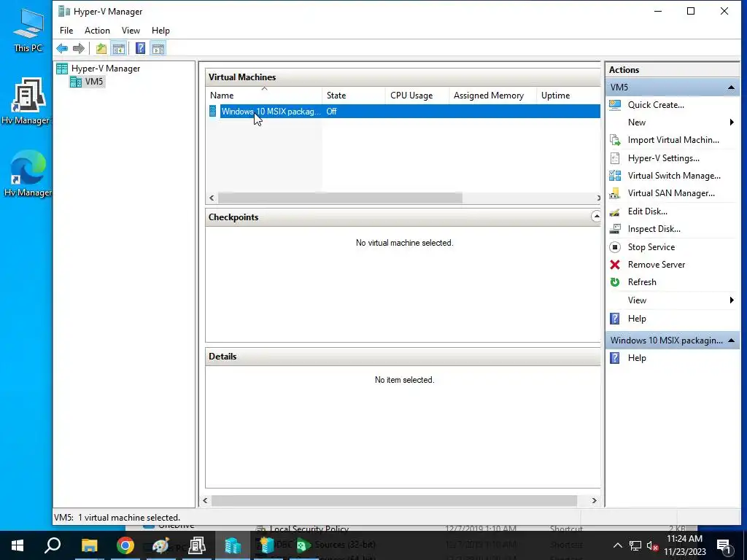This screenshot has height=560, width=747.
Task: Click the Inspect Disk icon
Action: click(x=614, y=229)
